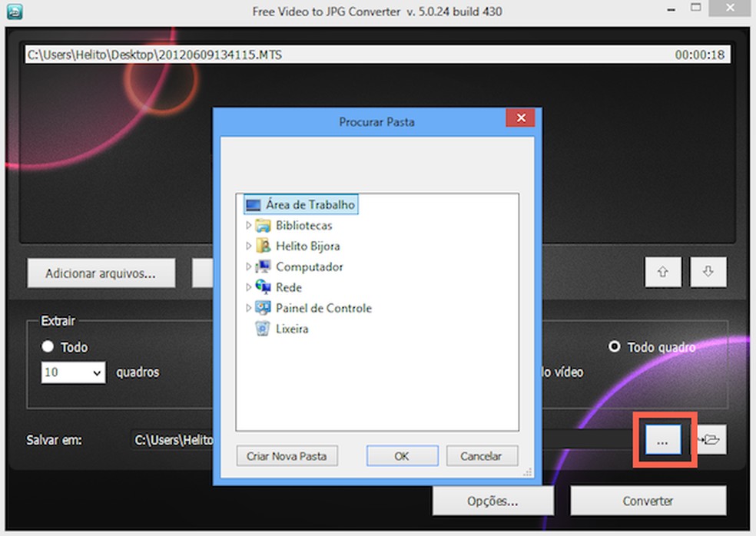This screenshot has width=756, height=536.
Task: Select the Computador label in the tree
Action: (x=309, y=266)
